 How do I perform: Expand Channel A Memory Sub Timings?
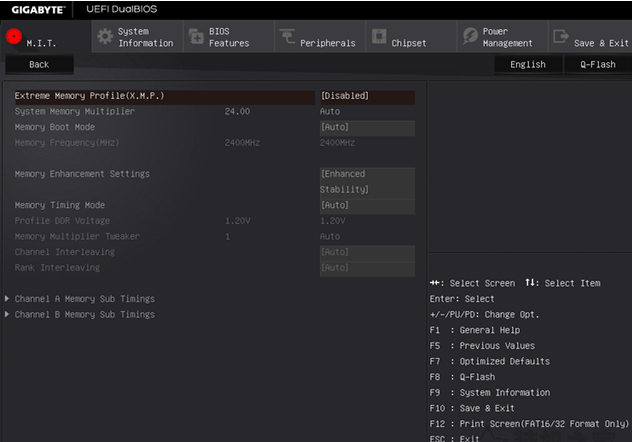click(84, 299)
